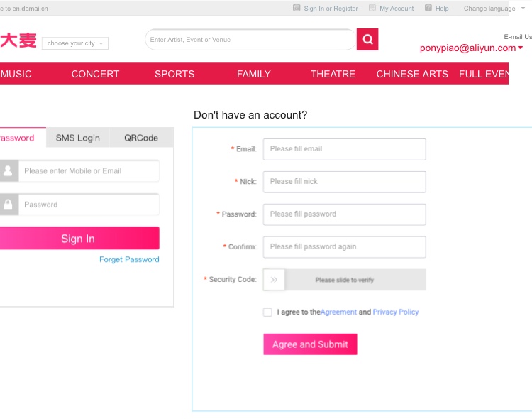Click the pink Sign In button
532x419 pixels.
pyautogui.click(x=79, y=238)
